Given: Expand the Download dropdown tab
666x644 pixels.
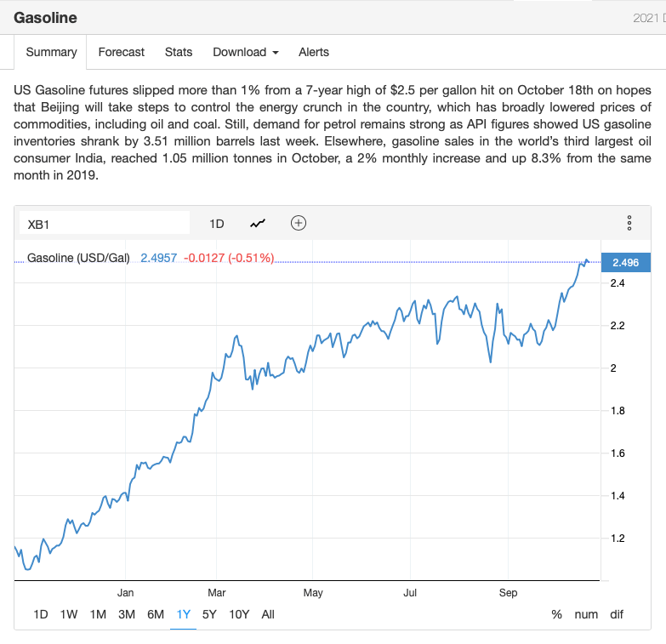Looking at the screenshot, I should coord(245,52).
